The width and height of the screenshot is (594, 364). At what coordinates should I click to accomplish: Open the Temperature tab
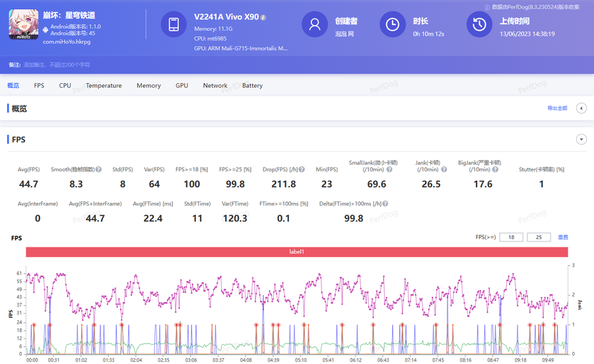(104, 86)
